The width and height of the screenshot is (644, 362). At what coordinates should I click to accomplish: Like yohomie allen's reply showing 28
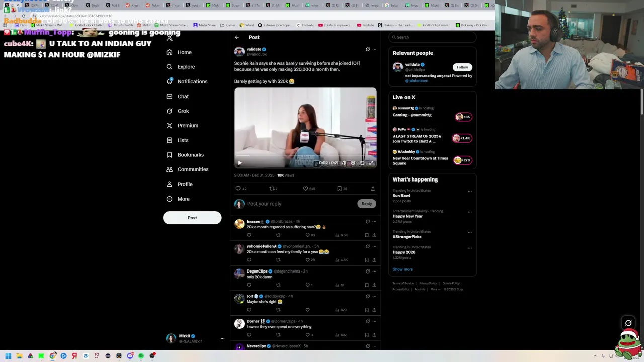pyautogui.click(x=310, y=260)
